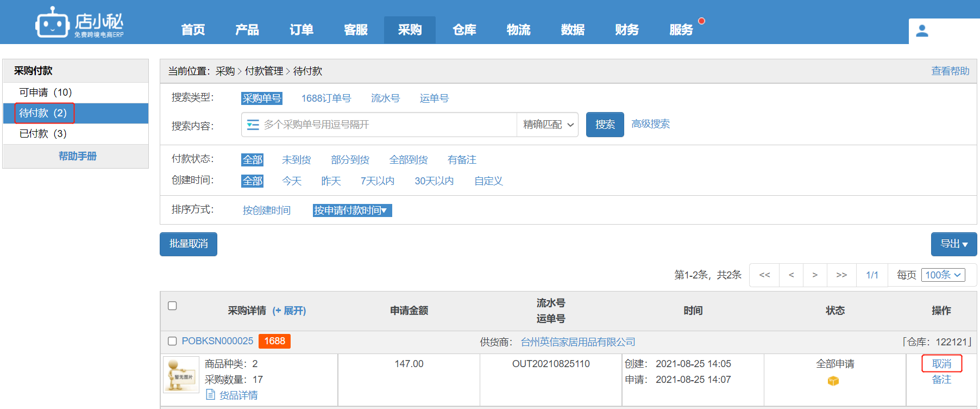
Task: Go to next page with >
Action: [815, 275]
